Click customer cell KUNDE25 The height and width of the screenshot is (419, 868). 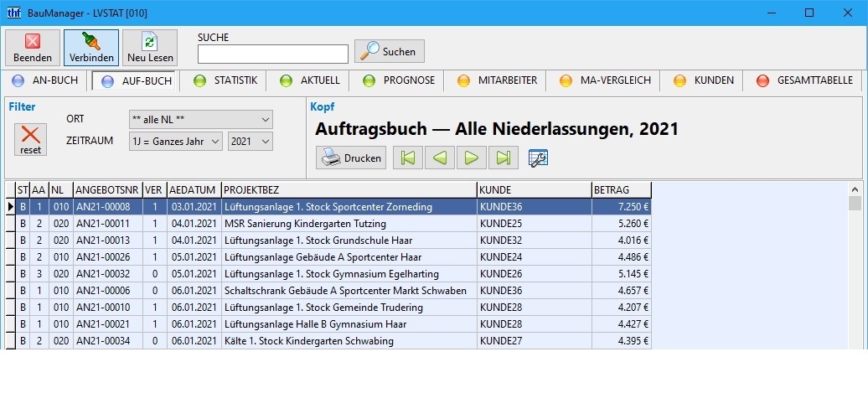pyautogui.click(x=535, y=224)
